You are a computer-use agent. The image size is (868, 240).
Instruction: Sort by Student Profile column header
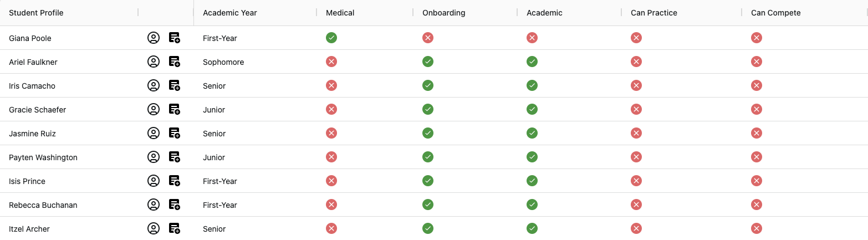click(x=36, y=13)
